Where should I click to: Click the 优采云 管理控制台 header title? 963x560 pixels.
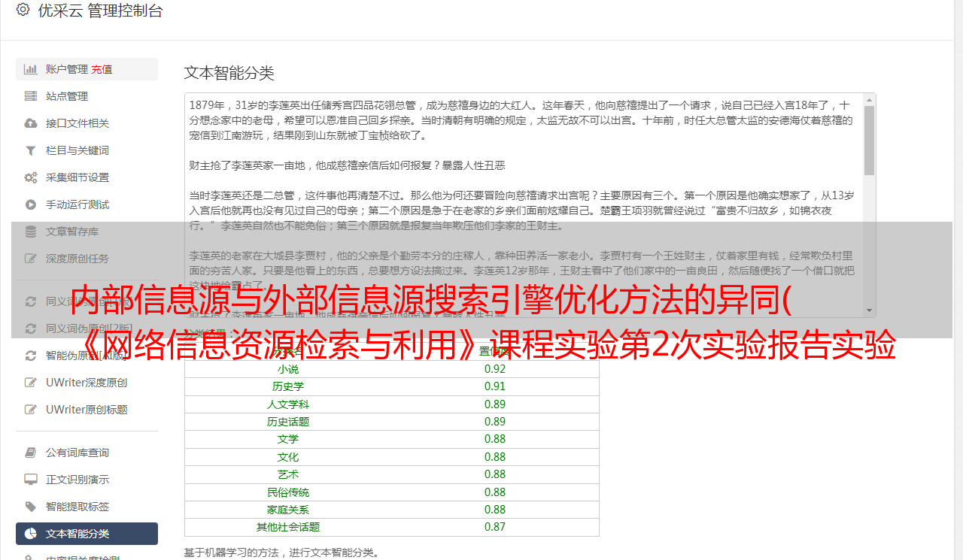pos(100,11)
